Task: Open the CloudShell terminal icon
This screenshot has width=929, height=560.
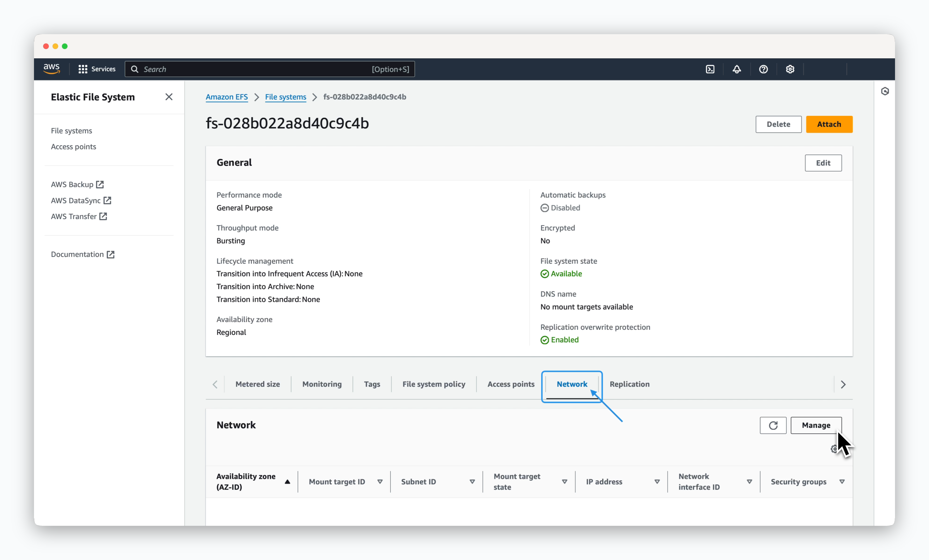Action: pyautogui.click(x=710, y=69)
